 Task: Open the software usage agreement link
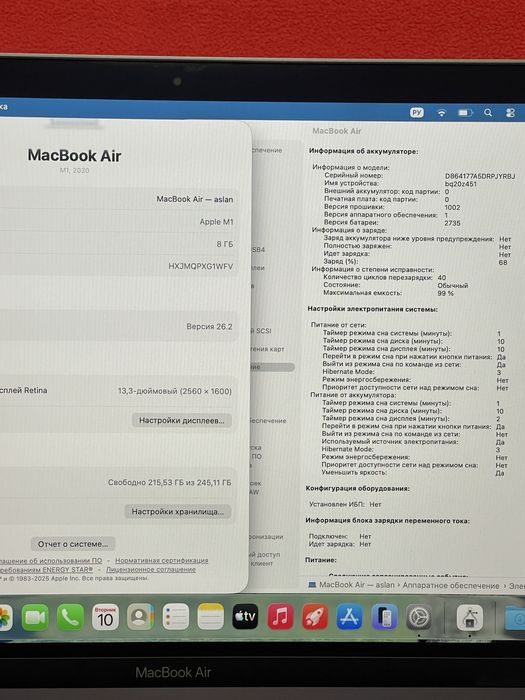tap(50, 560)
